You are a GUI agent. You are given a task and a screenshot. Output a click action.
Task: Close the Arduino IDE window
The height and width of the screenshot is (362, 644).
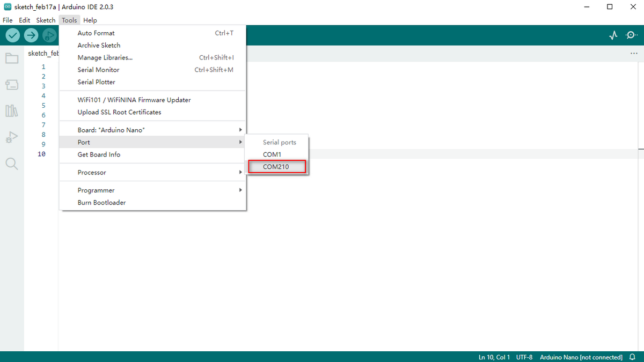click(633, 7)
